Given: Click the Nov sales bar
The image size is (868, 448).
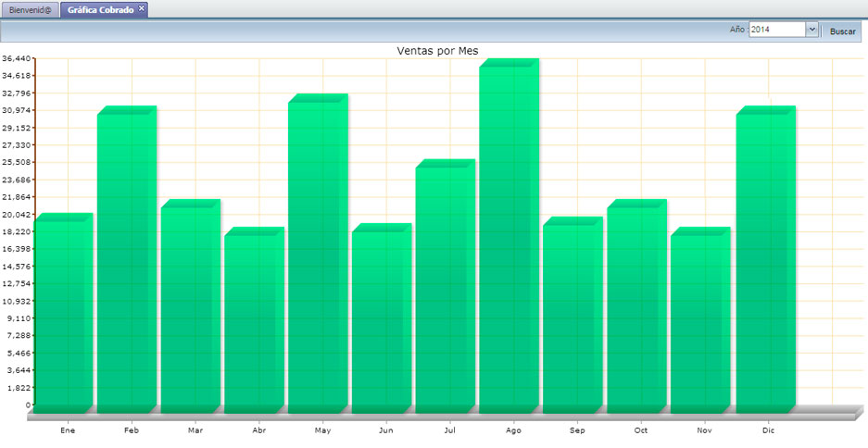Looking at the screenshot, I should coord(699,322).
